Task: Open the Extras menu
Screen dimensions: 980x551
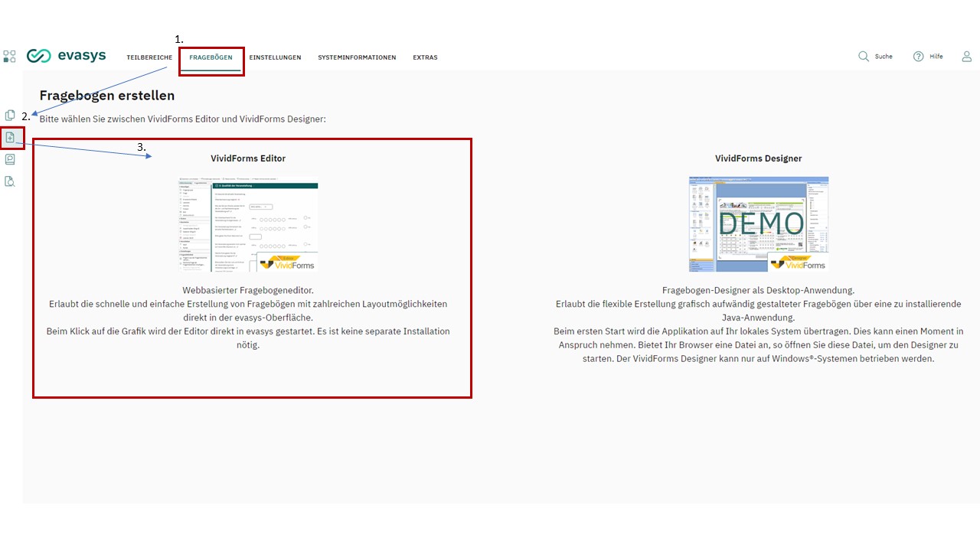Action: 425,57
